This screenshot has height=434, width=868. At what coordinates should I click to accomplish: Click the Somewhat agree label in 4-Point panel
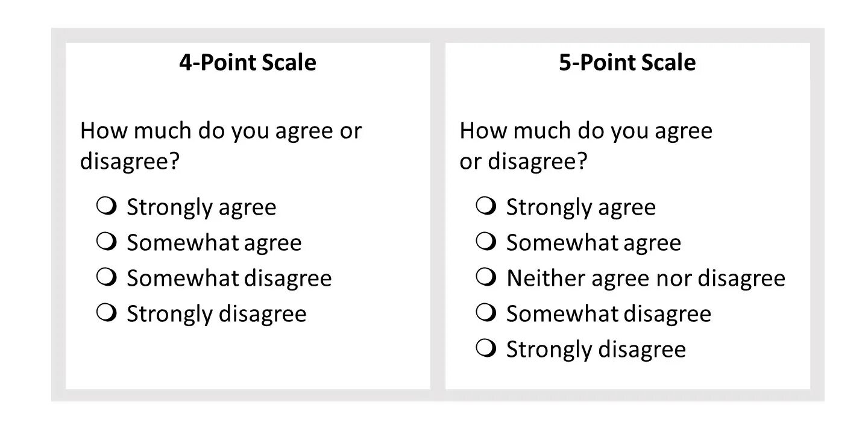pyautogui.click(x=214, y=244)
